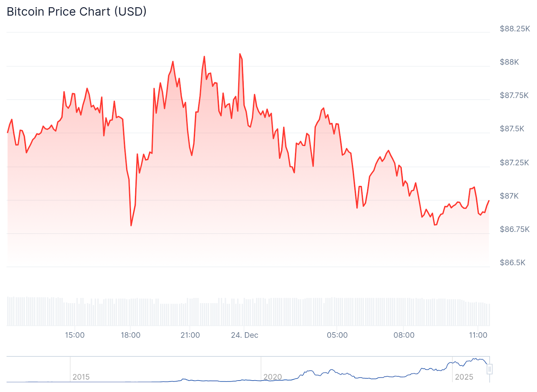The height and width of the screenshot is (392, 537).
Task: Click the 2015 marker in the navigator
Action: coord(81,377)
